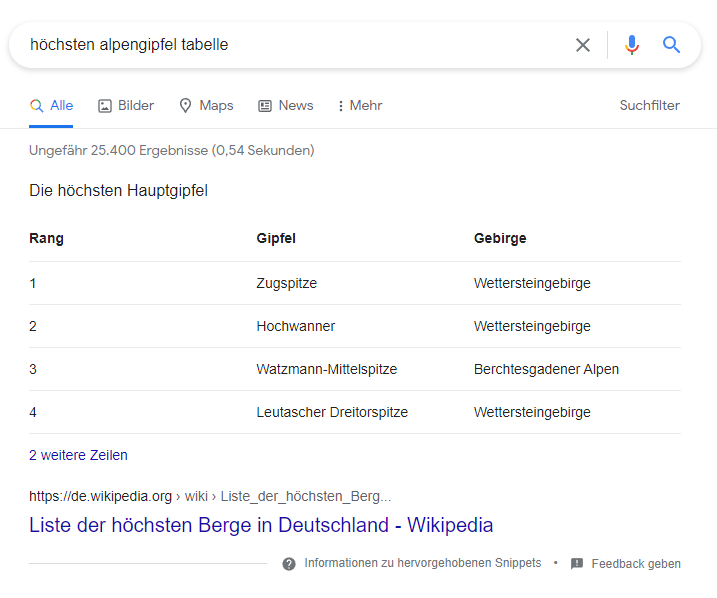Click Wettersteingebirge in the Leutascher Dreitorspitze row
This screenshot has height=598, width=717.
[532, 412]
